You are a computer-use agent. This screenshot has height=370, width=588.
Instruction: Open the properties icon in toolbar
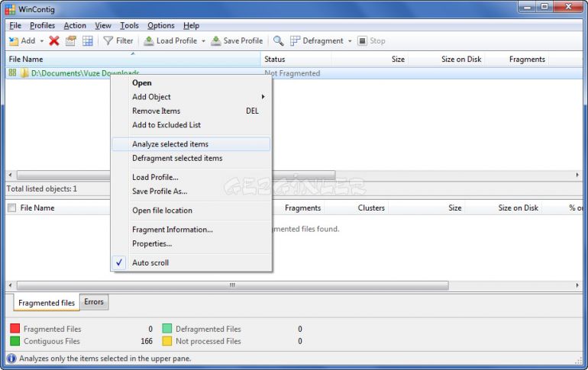tap(70, 41)
